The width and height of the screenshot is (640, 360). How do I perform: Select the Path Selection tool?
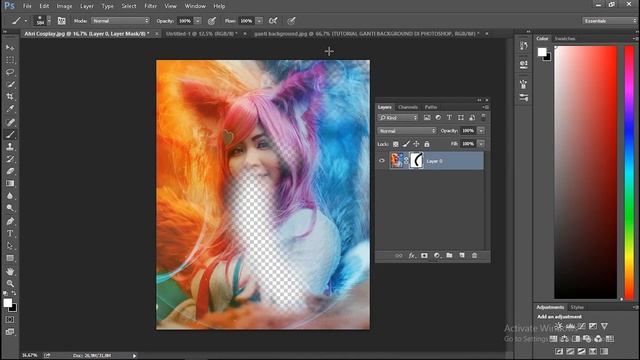coord(10,246)
